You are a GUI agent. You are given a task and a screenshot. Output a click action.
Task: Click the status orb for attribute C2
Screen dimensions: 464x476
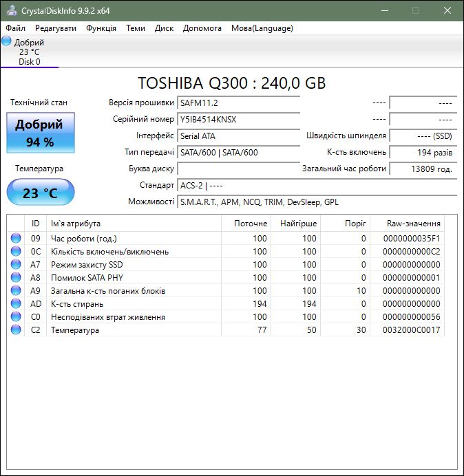tap(16, 329)
